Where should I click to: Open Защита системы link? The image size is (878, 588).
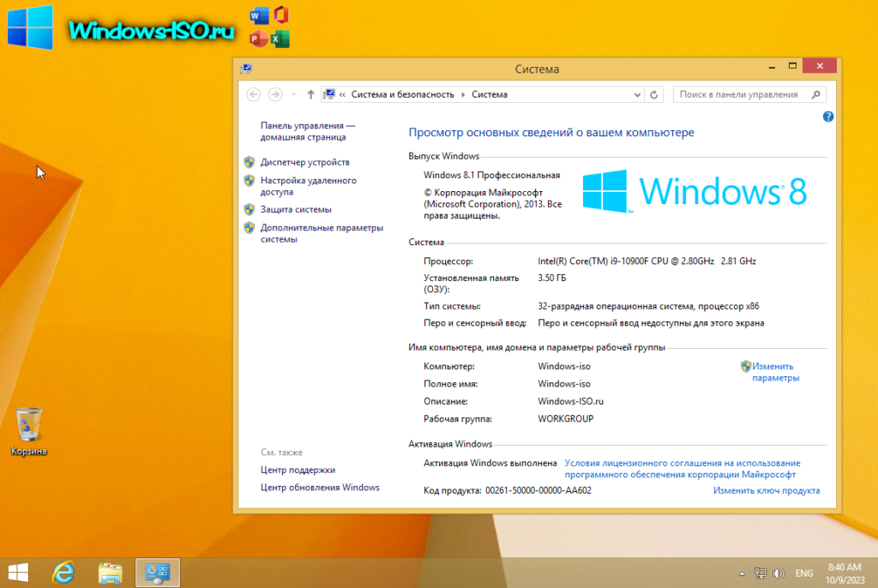(296, 209)
